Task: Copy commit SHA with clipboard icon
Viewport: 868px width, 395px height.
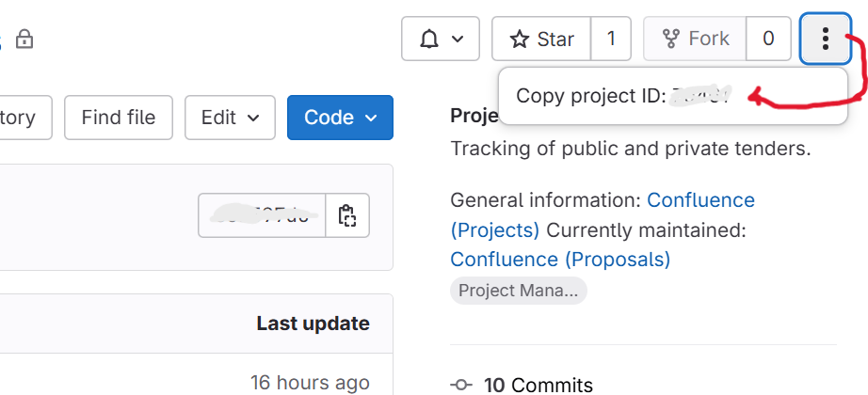Action: [x=347, y=215]
